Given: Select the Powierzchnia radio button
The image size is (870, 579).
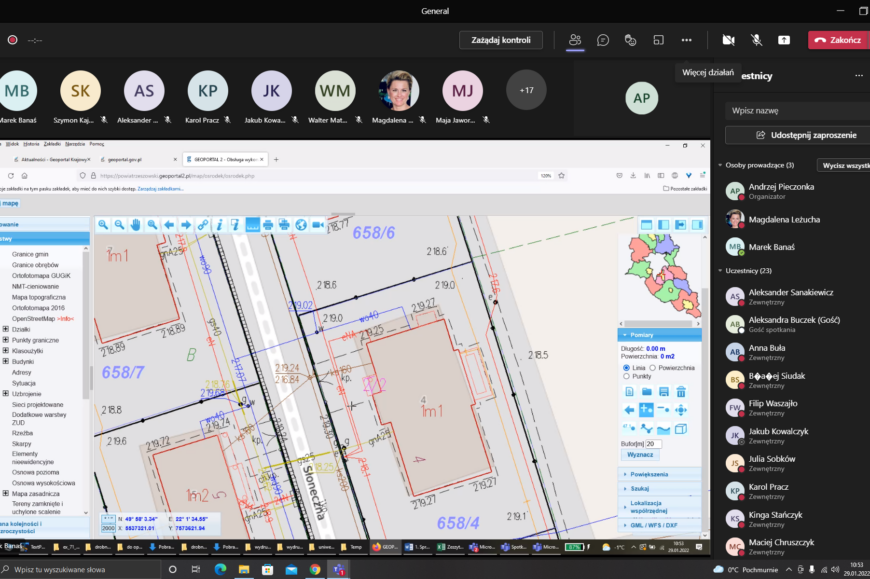Looking at the screenshot, I should (x=652, y=368).
